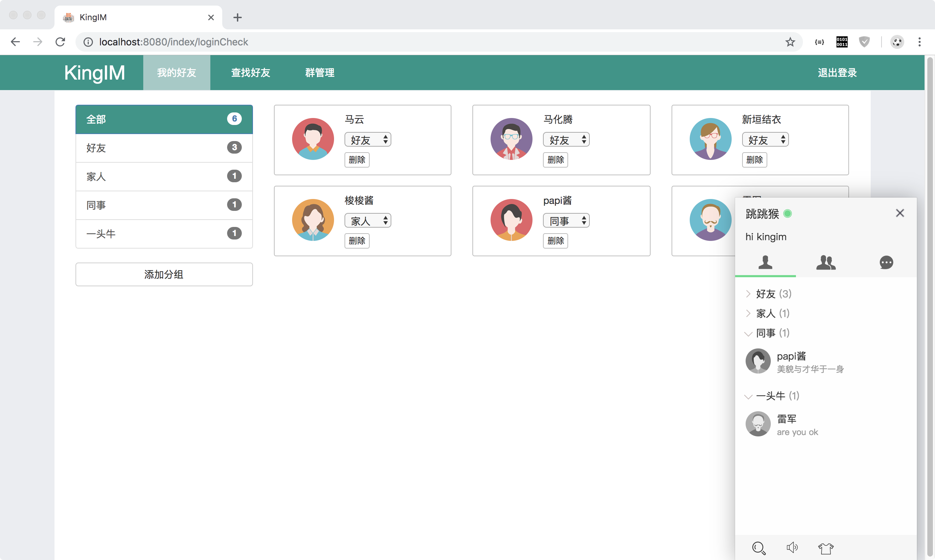This screenshot has height=560, width=935.
Task: Select the single-person contacts tab icon
Action: click(x=765, y=262)
